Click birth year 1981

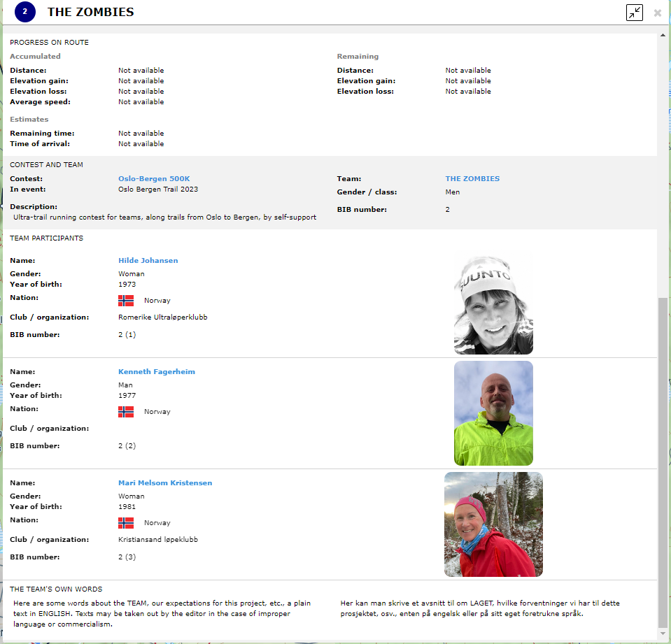click(127, 507)
